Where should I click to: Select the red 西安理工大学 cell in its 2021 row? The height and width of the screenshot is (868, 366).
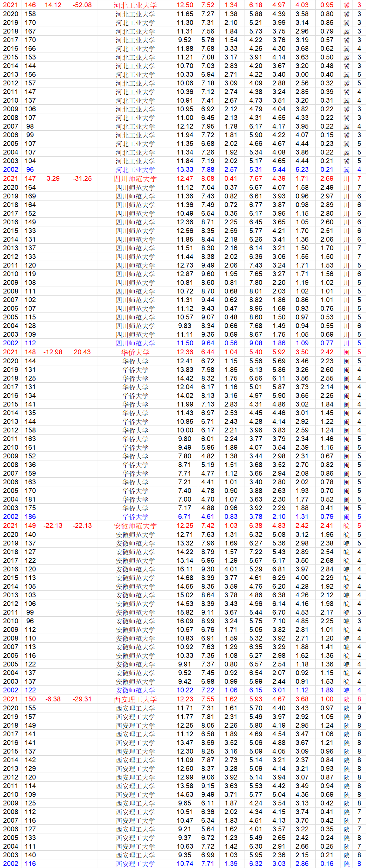(x=135, y=699)
